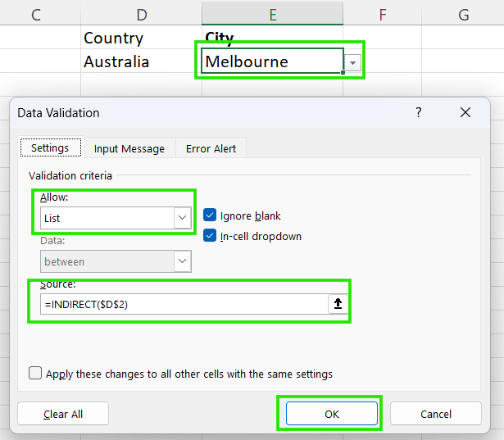Open the in-cell dropdown arrow beside Melbourne
The height and width of the screenshot is (440, 504).
pos(352,62)
